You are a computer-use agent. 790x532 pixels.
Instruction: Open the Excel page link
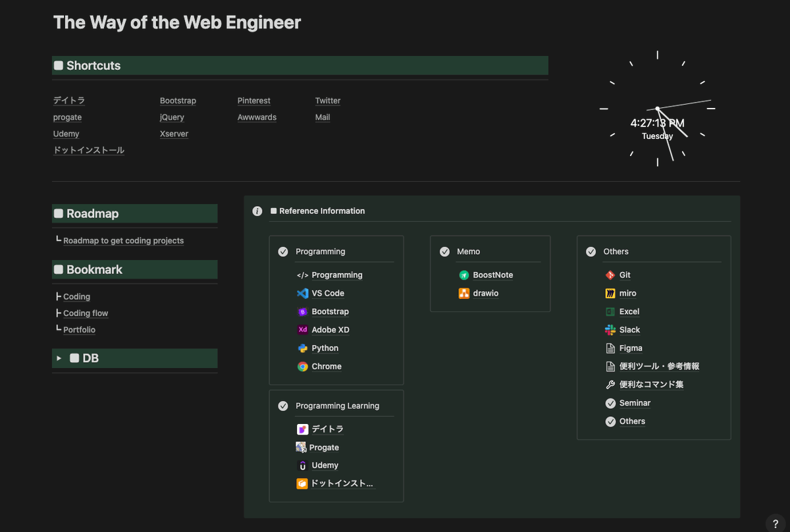(x=629, y=312)
